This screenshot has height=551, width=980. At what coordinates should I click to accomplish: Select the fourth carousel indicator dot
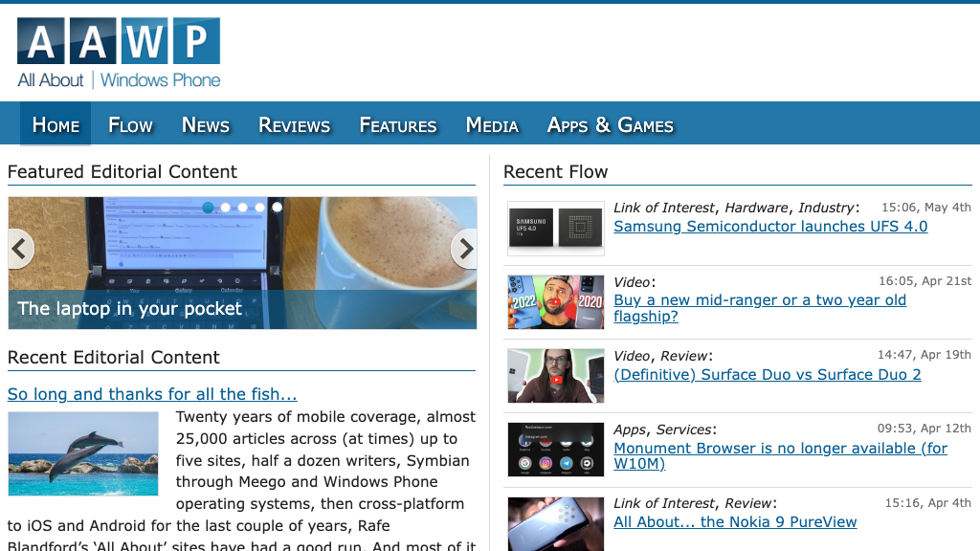click(x=260, y=207)
